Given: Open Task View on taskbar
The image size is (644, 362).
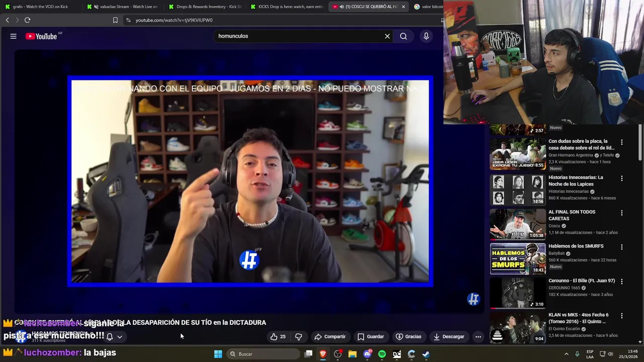Looking at the screenshot, I should (x=308, y=354).
